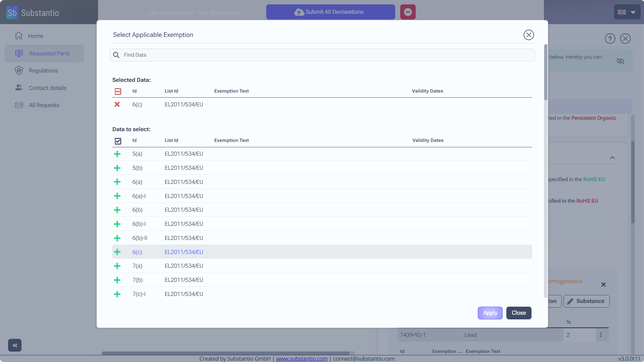The width and height of the screenshot is (644, 362).
Task: Remove selected exemption 6(c) with red X
Action: (x=117, y=104)
